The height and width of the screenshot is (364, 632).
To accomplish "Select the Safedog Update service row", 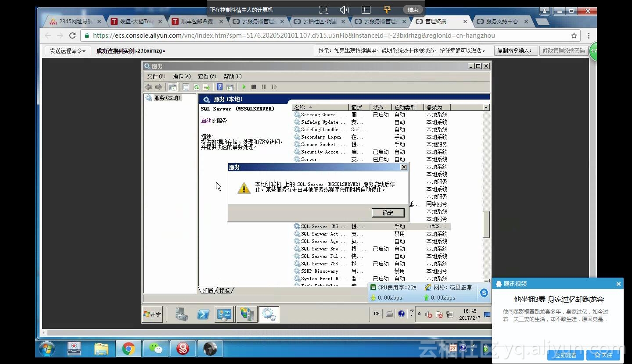I will point(372,122).
